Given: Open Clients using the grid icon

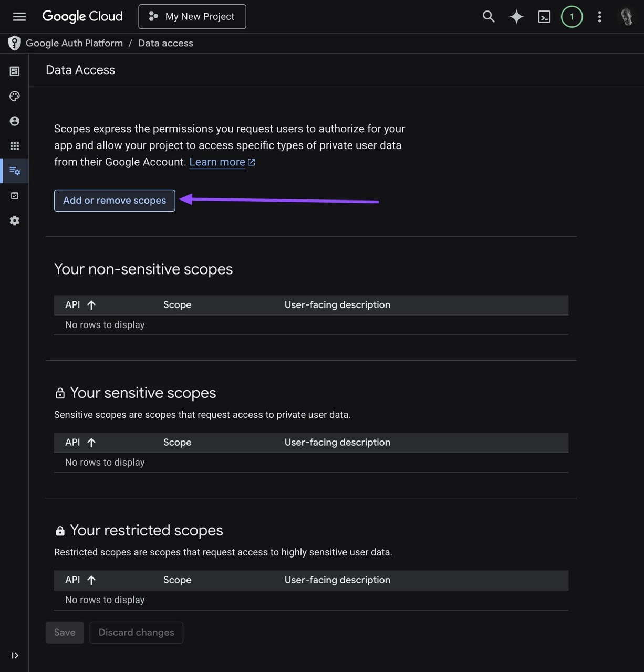Looking at the screenshot, I should (x=14, y=145).
